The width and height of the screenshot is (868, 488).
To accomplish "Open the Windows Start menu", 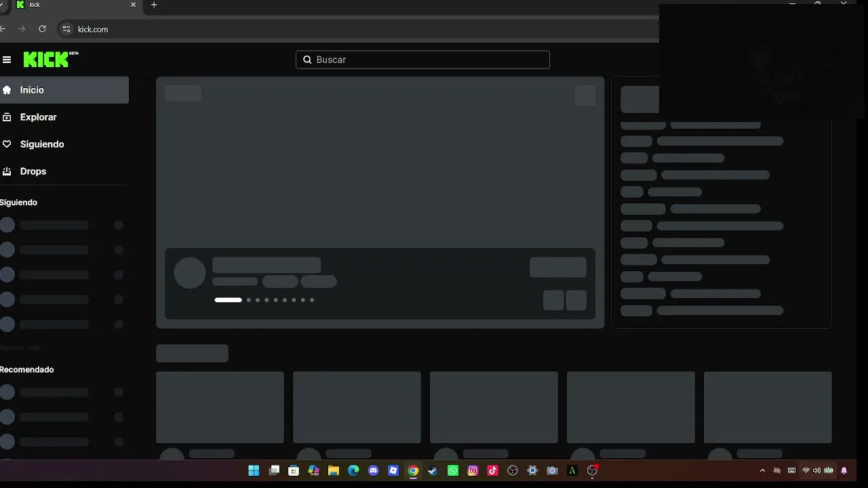I will click(254, 470).
